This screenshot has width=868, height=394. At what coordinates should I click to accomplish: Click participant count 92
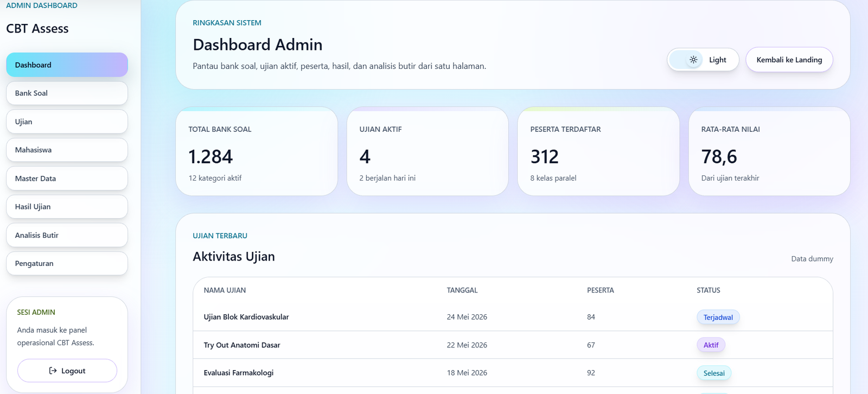pos(591,373)
